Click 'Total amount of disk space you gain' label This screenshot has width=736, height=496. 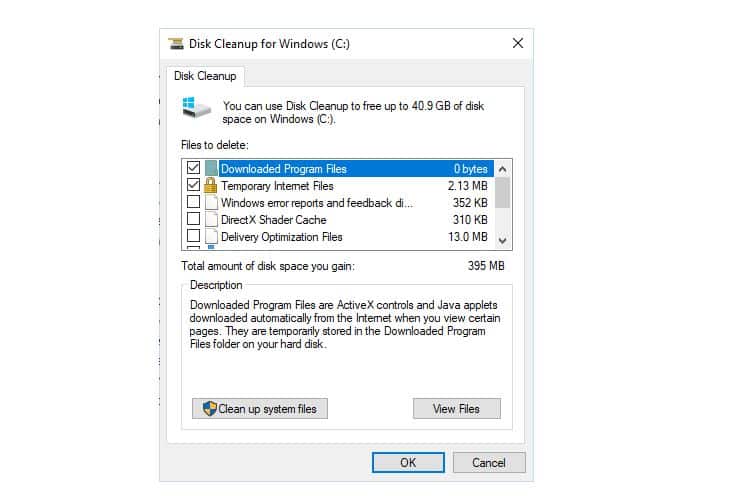pyautogui.click(x=268, y=266)
